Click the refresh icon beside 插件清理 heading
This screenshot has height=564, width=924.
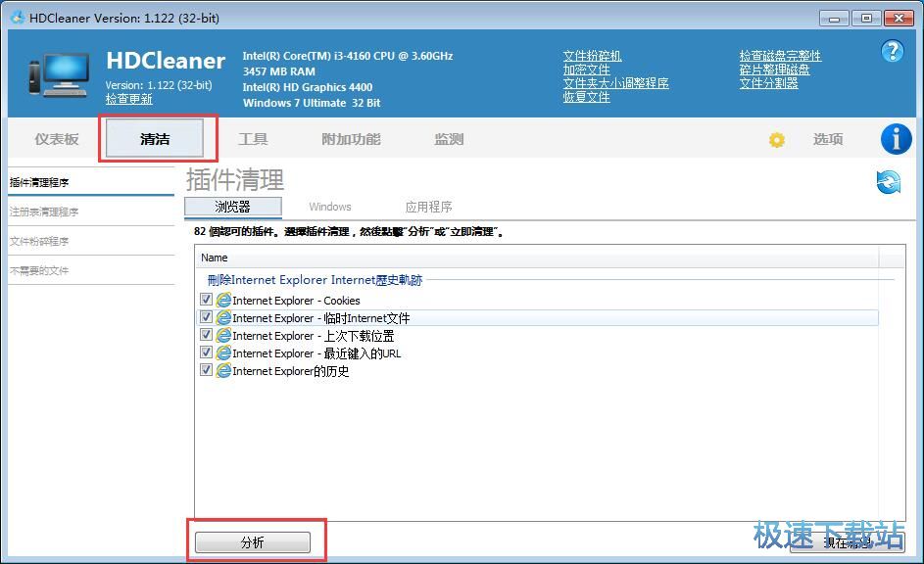pos(888,182)
